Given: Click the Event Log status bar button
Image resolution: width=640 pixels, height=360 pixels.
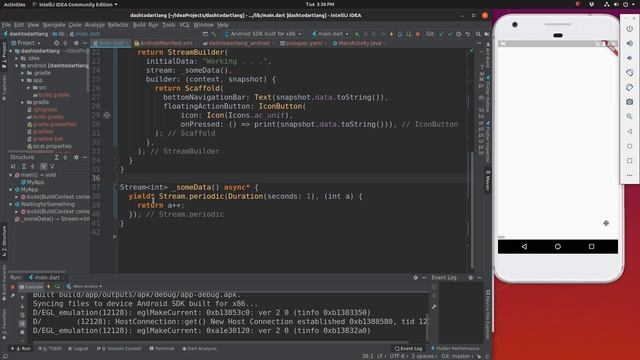Looking at the screenshot, I should [409, 349].
